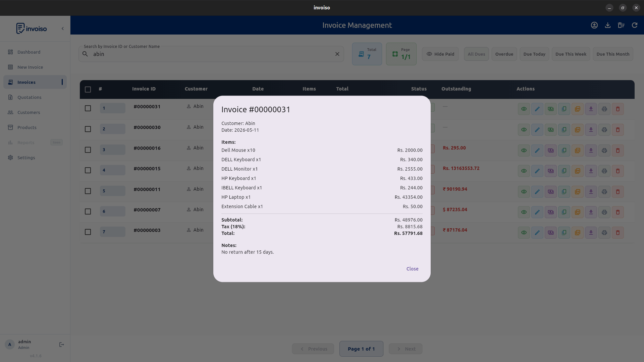Download invoice #00000030 via purple arrow
Image resolution: width=644 pixels, height=362 pixels.
coord(591,130)
